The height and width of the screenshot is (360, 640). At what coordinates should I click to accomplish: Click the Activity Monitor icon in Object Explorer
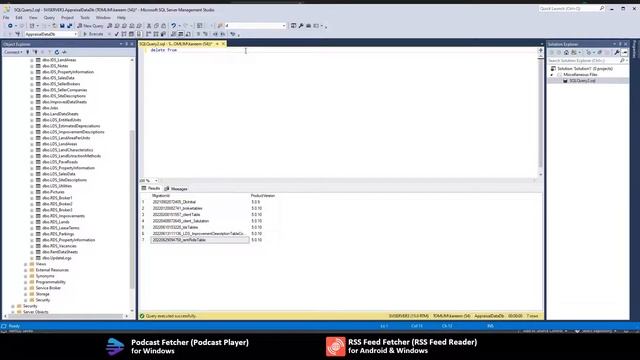point(64,52)
